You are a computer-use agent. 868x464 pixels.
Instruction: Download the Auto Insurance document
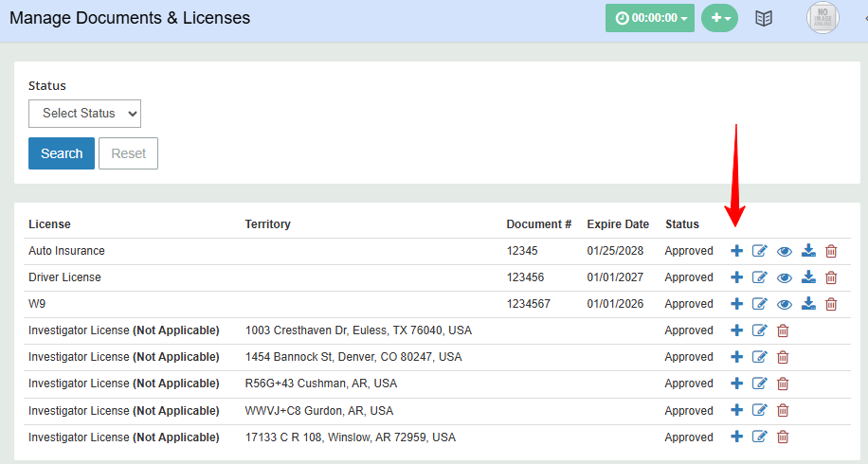coord(808,251)
